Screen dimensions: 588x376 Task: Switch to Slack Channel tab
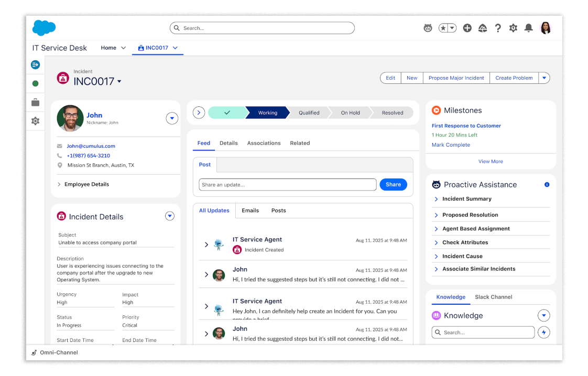coord(493,297)
